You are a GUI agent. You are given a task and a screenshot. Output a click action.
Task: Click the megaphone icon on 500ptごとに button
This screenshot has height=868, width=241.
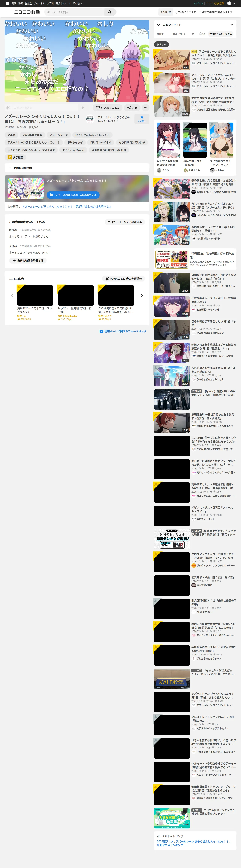(107, 279)
